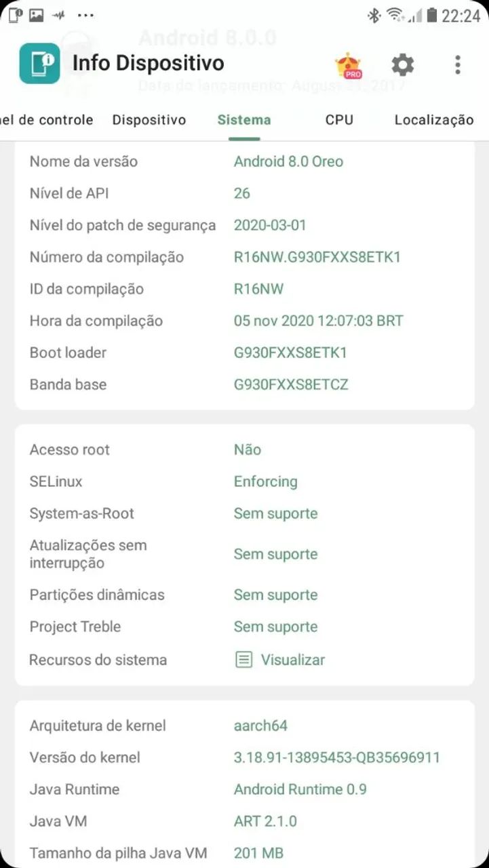Open the PRO crown upgrade icon

tap(348, 65)
